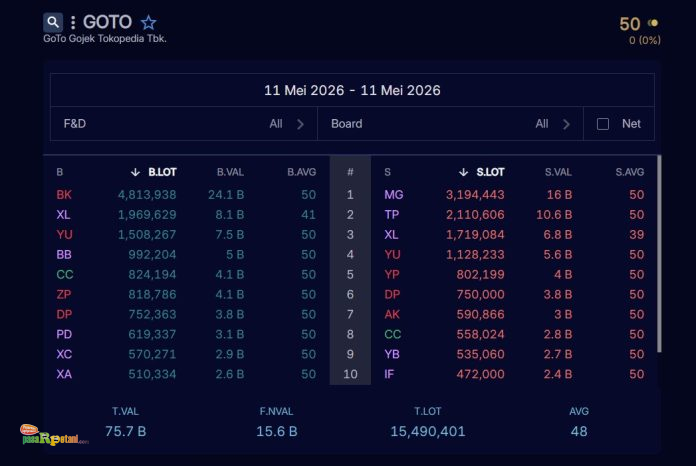Select buyer broker DP
Image resolution: width=696 pixels, height=466 pixels.
point(64,315)
